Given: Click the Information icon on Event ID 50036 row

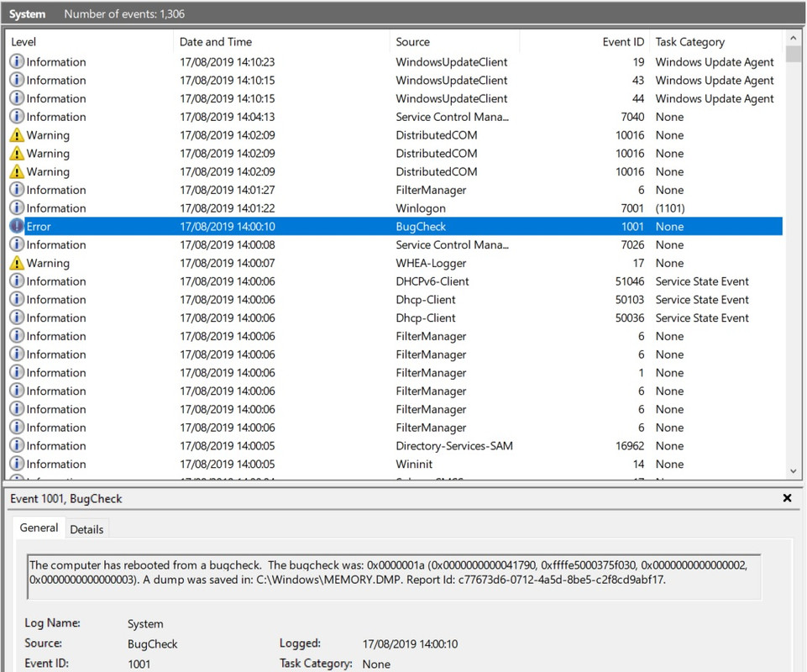Looking at the screenshot, I should point(17,318).
